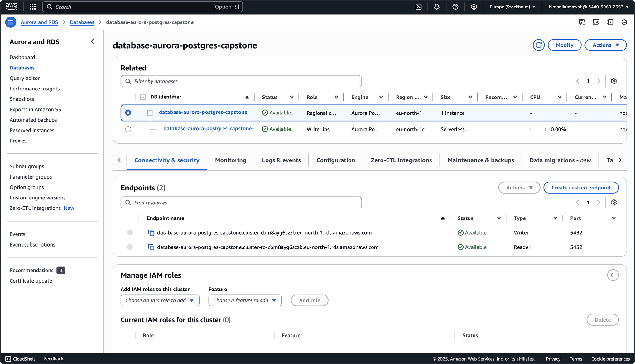Screen dimensions: 635x364
Task: Copy the reader endpoint name
Action: (151, 247)
